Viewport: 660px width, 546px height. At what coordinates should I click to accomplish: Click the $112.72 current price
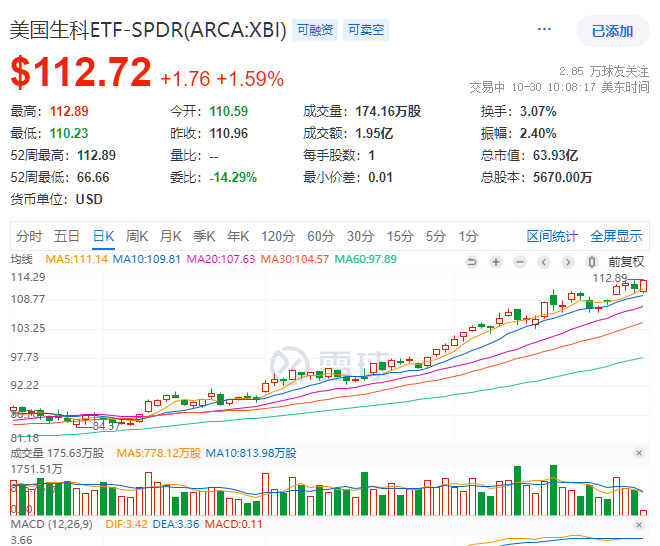click(81, 72)
